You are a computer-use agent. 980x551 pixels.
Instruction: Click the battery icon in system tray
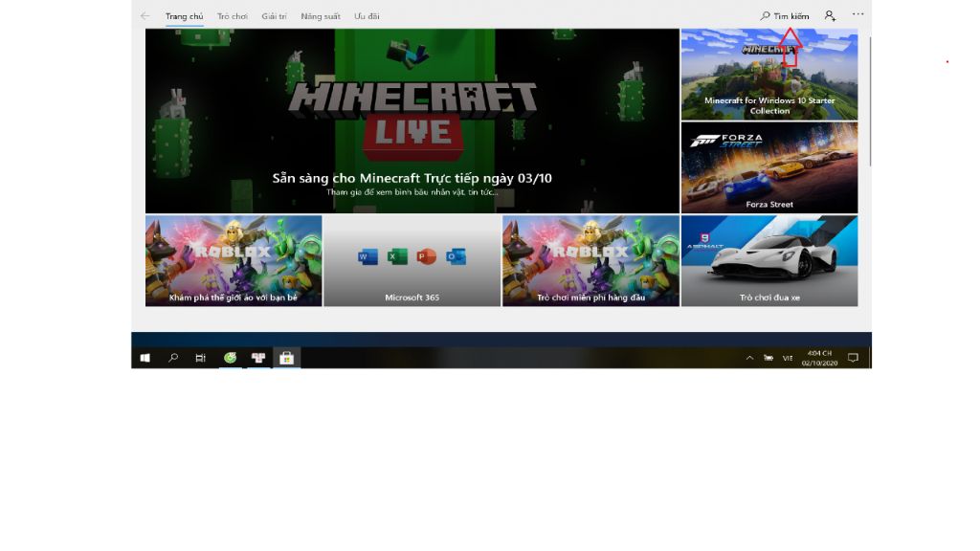pyautogui.click(x=768, y=358)
